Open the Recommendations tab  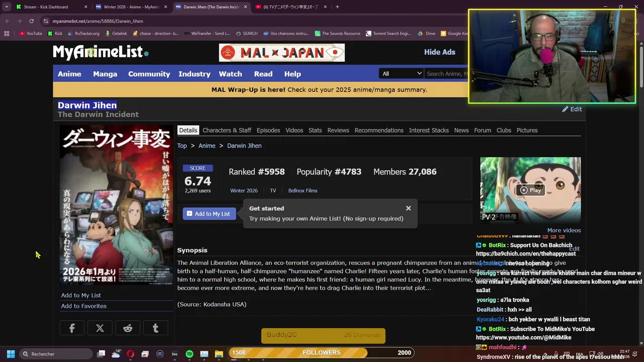(379, 130)
